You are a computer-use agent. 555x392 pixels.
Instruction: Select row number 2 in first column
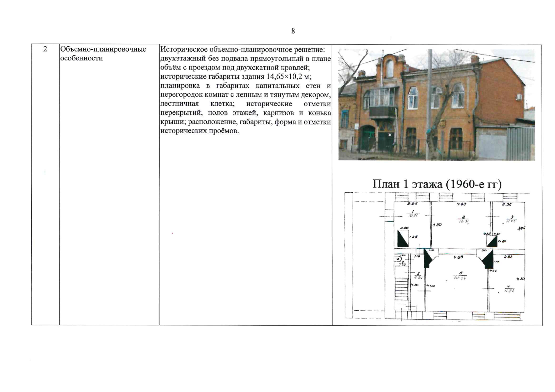point(45,49)
